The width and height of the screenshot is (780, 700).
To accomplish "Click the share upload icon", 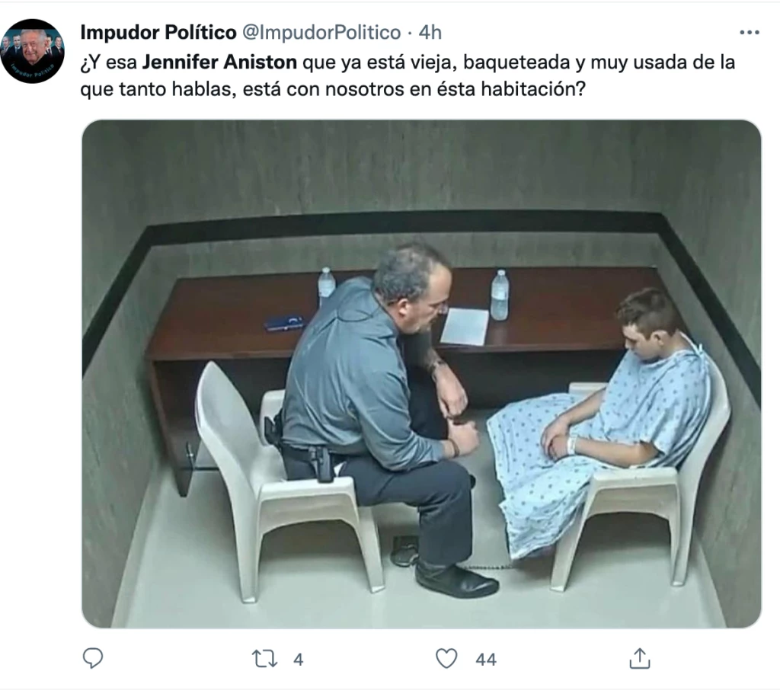I will [640, 659].
